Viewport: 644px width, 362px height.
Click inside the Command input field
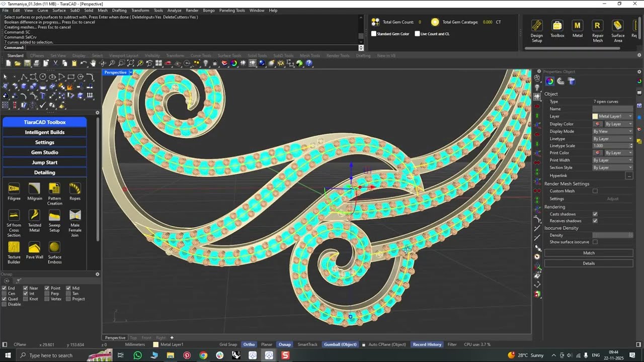point(191,48)
